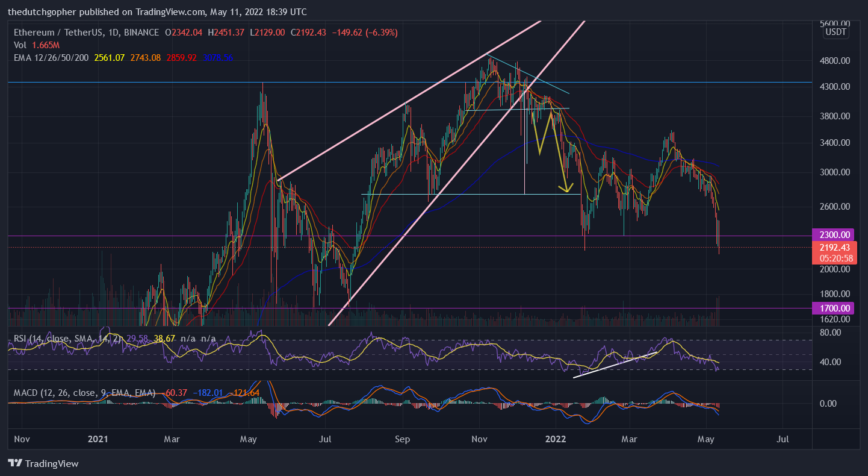Click the TradingView logo icon
Viewport: 868px width, 476px height.
(15, 463)
